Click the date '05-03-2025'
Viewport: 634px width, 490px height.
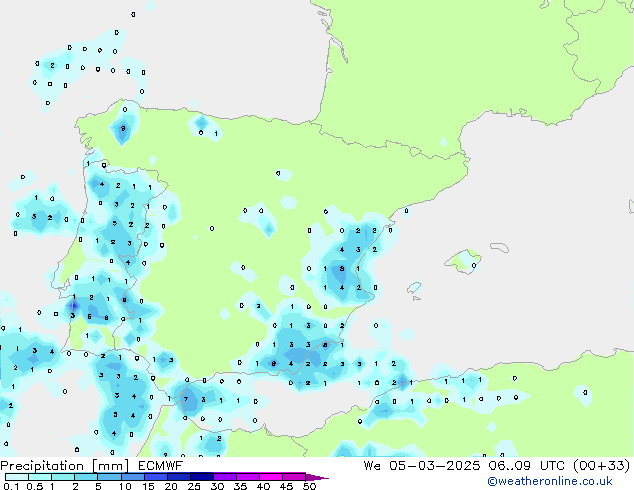tap(435, 466)
